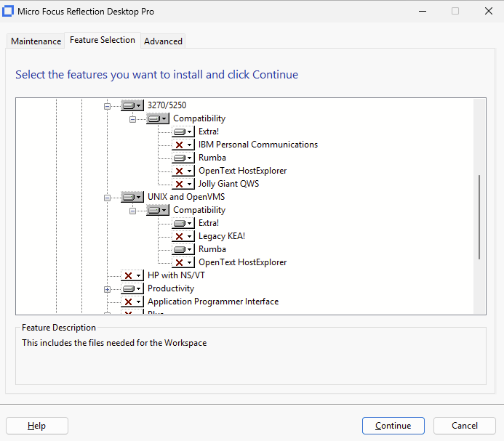
Task: Select IBM Personal Communications feature row
Action: 258,145
